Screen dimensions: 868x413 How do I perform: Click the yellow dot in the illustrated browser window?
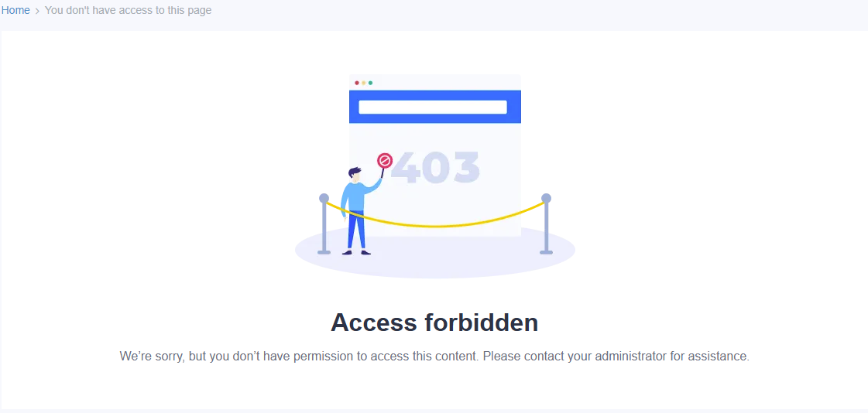point(364,83)
